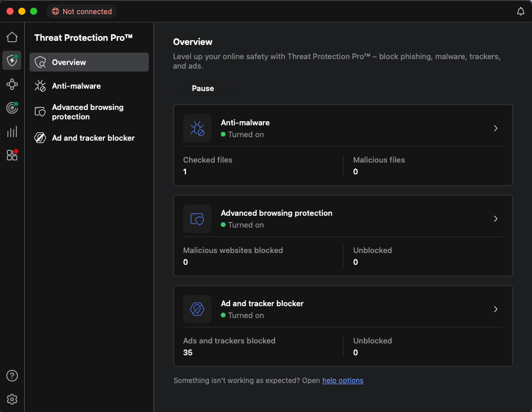Expand the Advanced browsing protection chevron
Image resolution: width=532 pixels, height=412 pixels.
pyautogui.click(x=496, y=219)
